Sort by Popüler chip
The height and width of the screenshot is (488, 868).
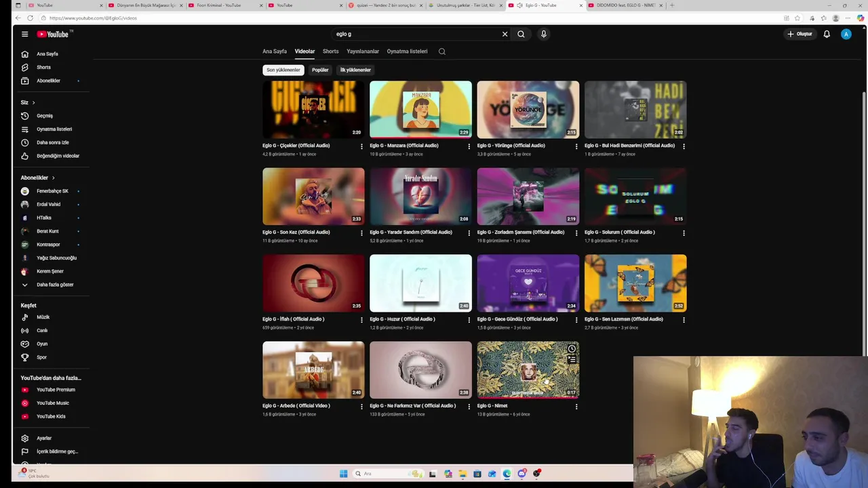coord(320,70)
